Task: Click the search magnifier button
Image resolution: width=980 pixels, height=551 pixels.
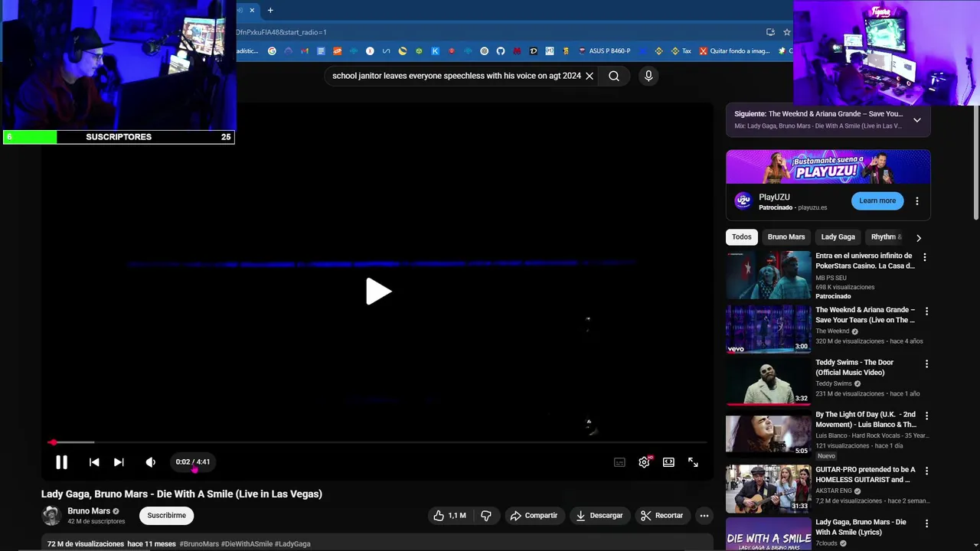Action: point(614,76)
